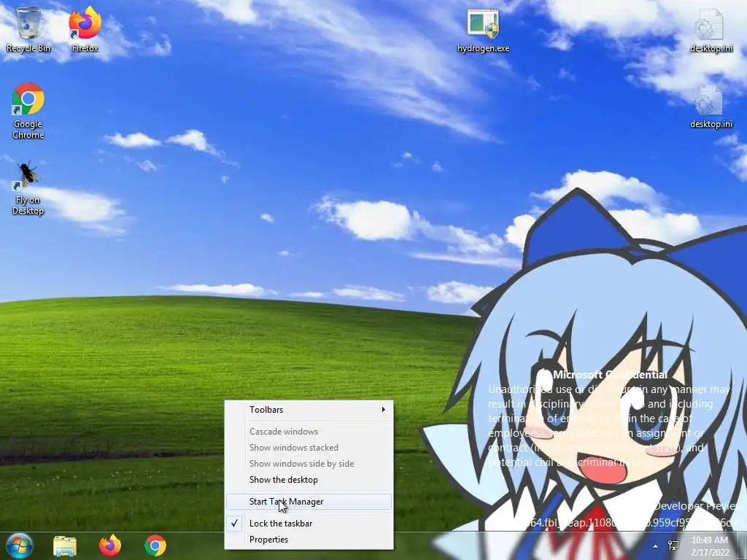This screenshot has height=560, width=747.
Task: Expand the Toolbars submenu
Action: click(309, 410)
